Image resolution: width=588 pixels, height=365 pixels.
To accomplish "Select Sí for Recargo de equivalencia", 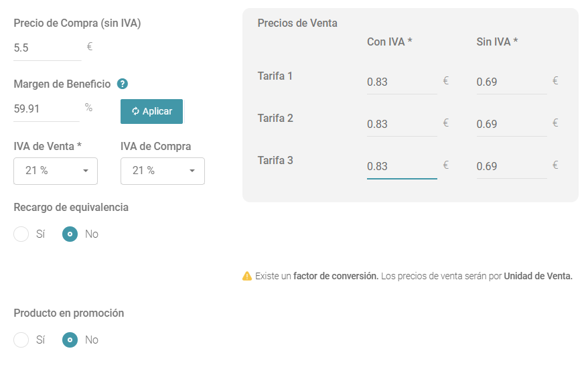I will (x=21, y=234).
